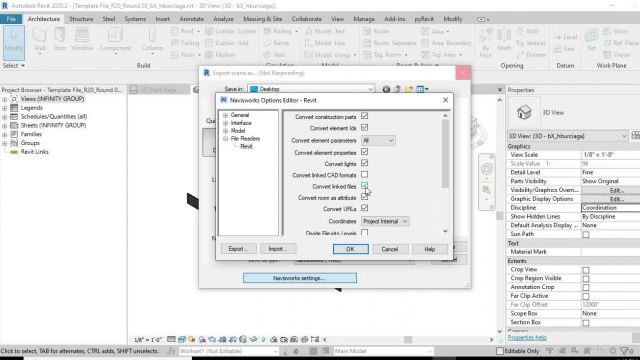This screenshot has width=640, height=360.
Task: Click the Ref Plane tool
Action: point(620,43)
